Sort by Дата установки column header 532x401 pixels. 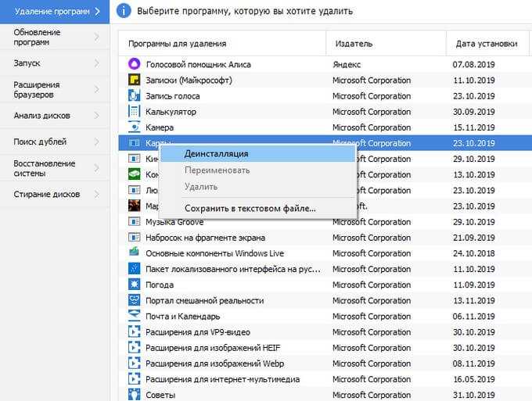(487, 44)
